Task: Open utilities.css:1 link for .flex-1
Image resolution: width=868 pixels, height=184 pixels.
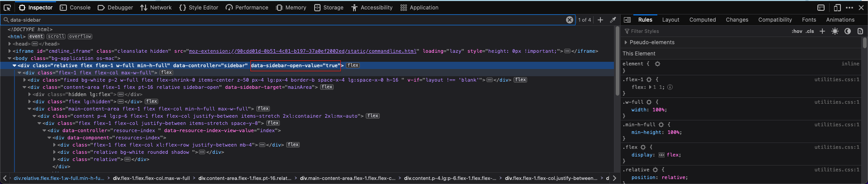Action: point(837,79)
